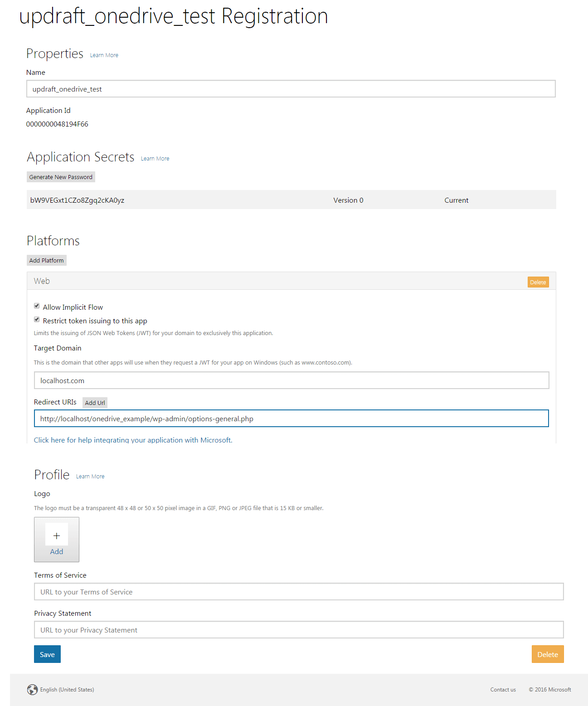Click the secret bW9VEGxt1CZo8Zgq2cKA0yz

tap(77, 200)
